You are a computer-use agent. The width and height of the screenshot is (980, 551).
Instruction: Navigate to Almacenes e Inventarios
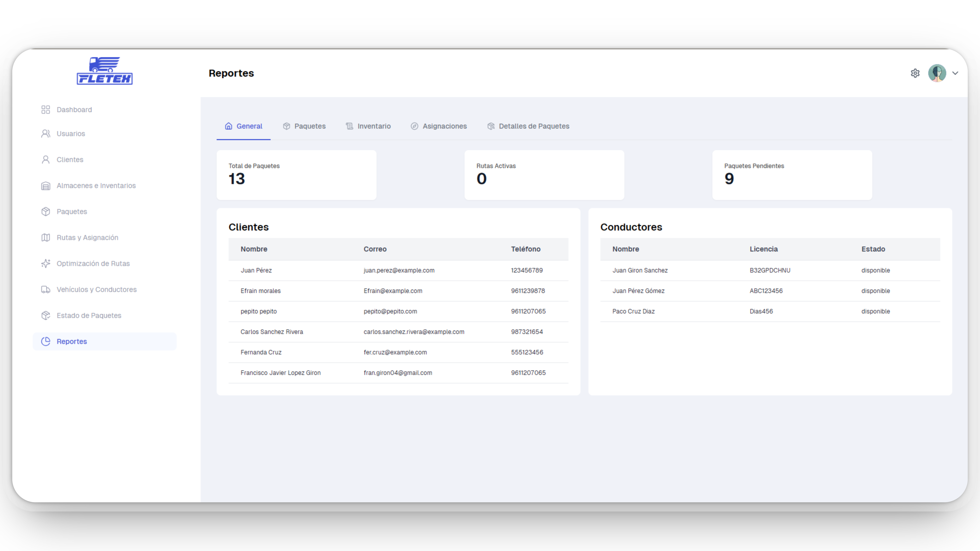(105, 186)
